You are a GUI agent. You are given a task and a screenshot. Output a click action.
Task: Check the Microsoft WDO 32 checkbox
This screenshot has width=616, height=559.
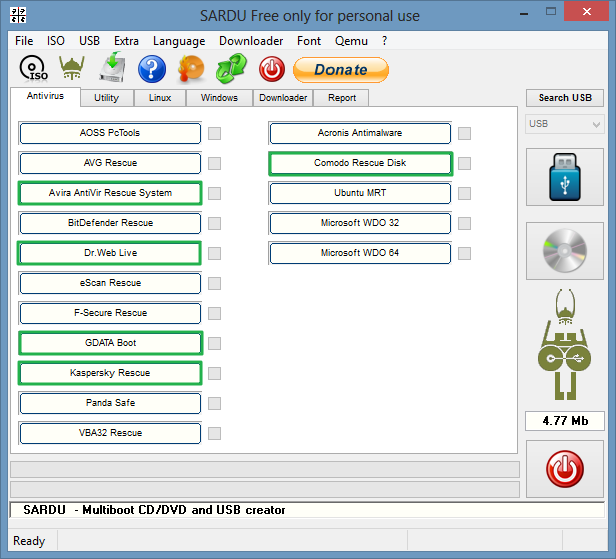(x=464, y=223)
